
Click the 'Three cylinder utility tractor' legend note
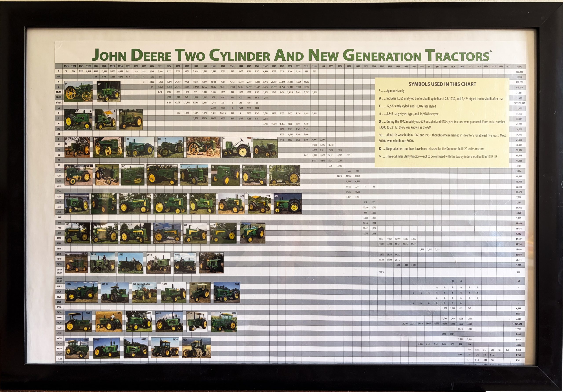[x=438, y=156]
